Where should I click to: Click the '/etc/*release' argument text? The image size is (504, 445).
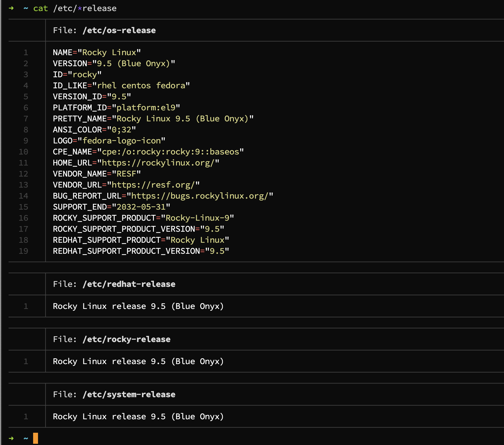point(85,8)
